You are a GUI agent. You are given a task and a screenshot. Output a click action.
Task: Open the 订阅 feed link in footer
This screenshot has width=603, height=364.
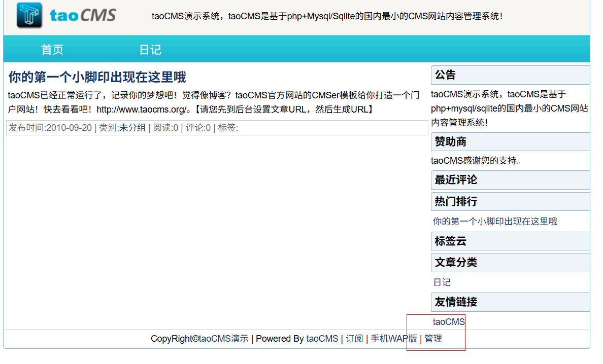click(x=354, y=339)
